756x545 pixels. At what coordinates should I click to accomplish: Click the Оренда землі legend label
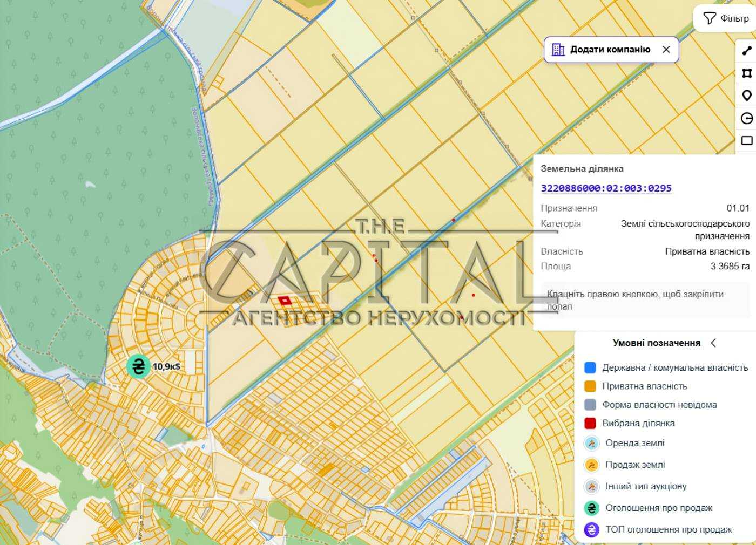pyautogui.click(x=635, y=443)
